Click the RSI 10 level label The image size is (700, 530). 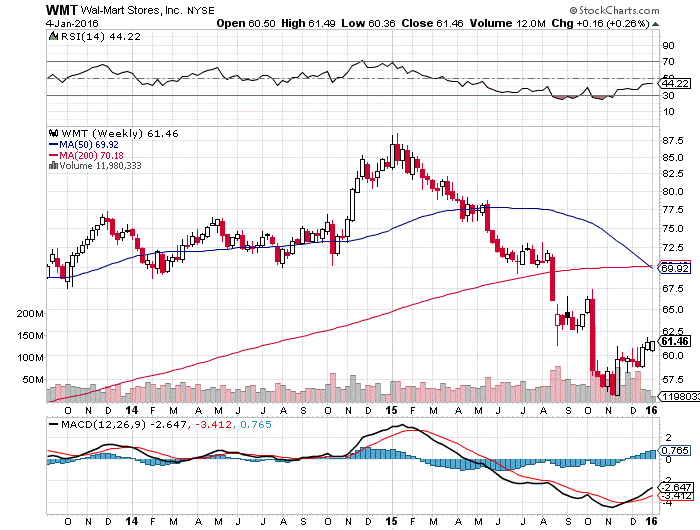(669, 112)
